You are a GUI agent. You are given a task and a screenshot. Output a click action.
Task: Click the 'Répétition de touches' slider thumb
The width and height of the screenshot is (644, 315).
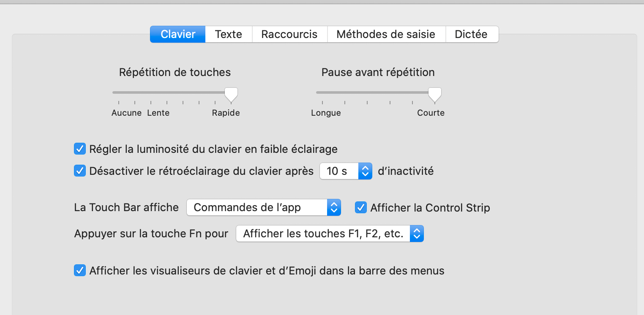[231, 94]
